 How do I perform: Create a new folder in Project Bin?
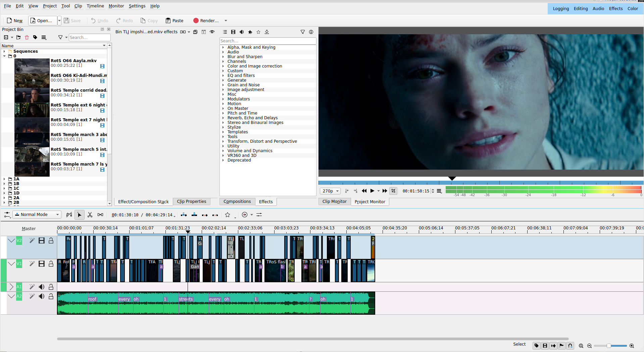click(18, 37)
